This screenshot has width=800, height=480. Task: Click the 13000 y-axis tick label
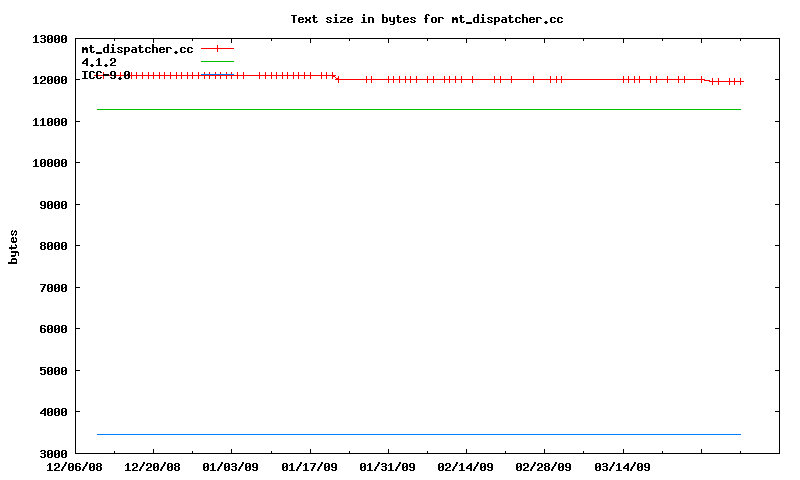coord(49,39)
